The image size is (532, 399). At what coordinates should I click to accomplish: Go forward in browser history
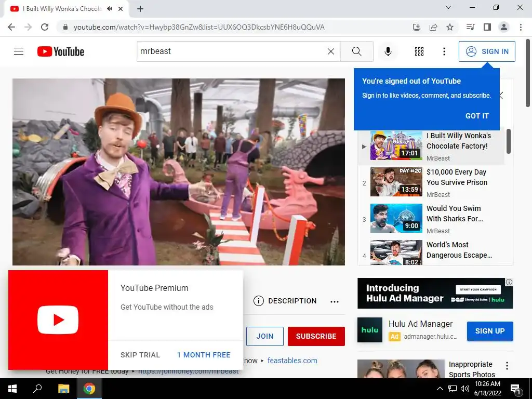[28, 27]
